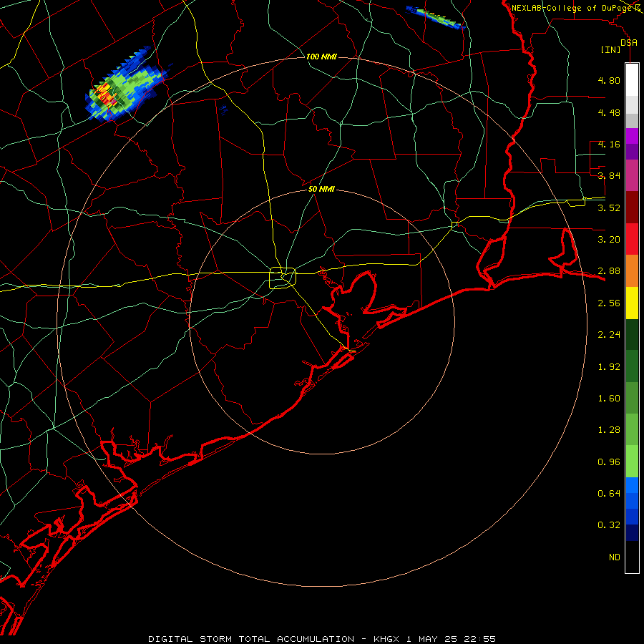
Task: Pick the yellow 2.56 legend swatch
Action: click(x=632, y=303)
